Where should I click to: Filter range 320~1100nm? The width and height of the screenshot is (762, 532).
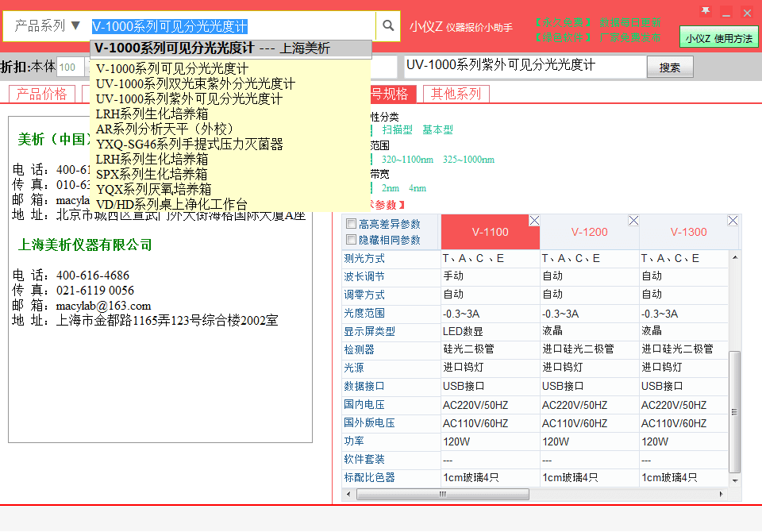point(407,160)
